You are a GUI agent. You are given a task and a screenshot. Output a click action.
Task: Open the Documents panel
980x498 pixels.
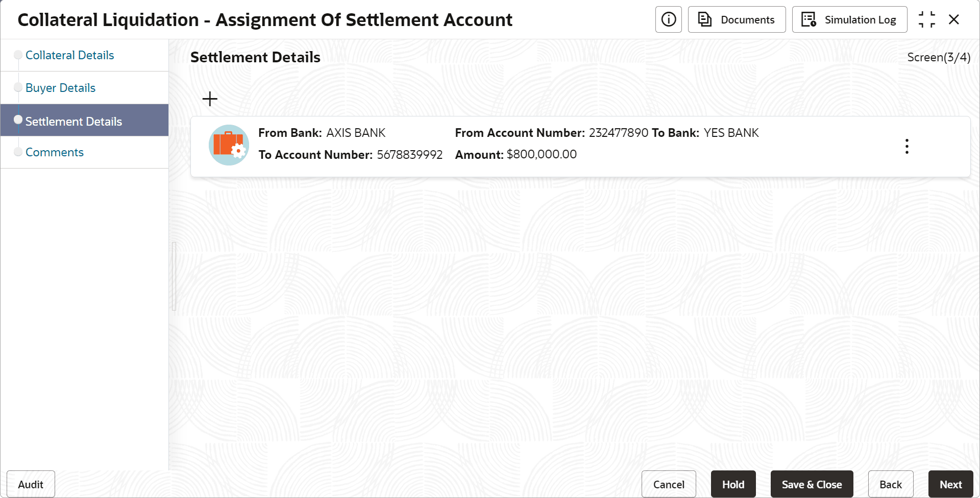pyautogui.click(x=736, y=19)
